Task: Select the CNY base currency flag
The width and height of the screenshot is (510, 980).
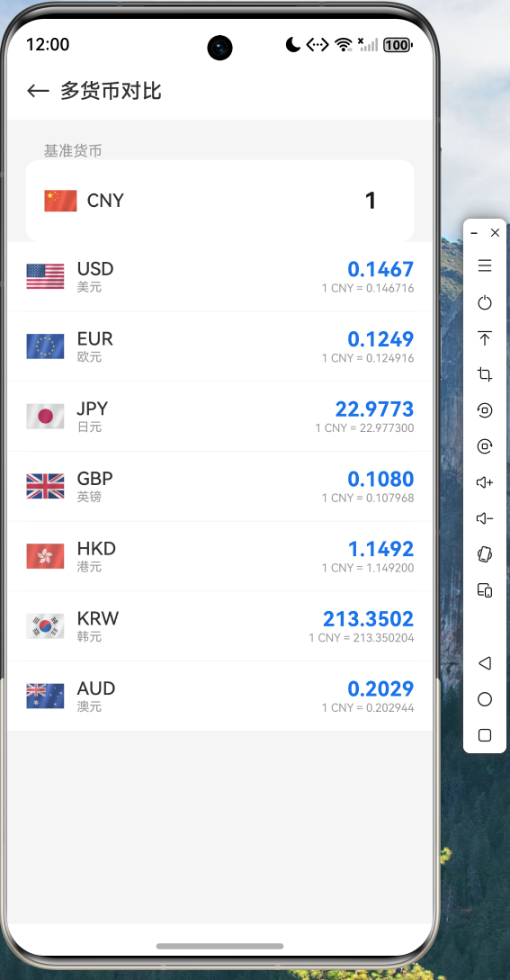Action: click(60, 201)
